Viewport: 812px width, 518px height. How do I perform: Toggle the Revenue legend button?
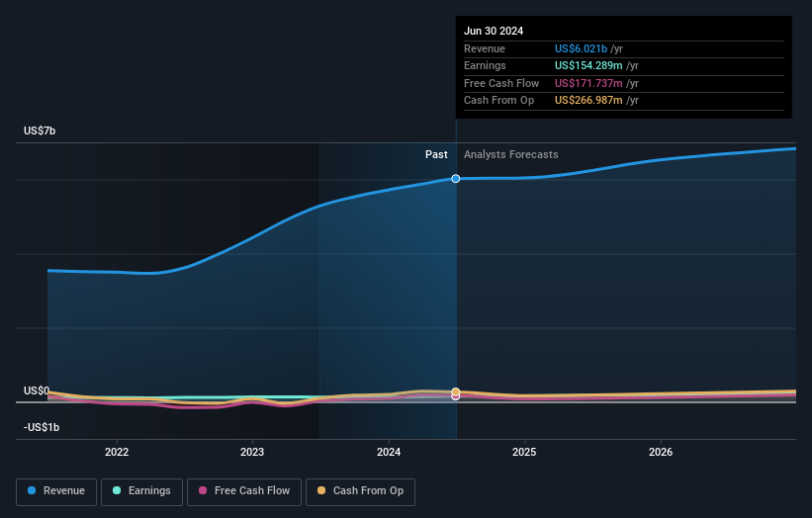click(x=56, y=491)
